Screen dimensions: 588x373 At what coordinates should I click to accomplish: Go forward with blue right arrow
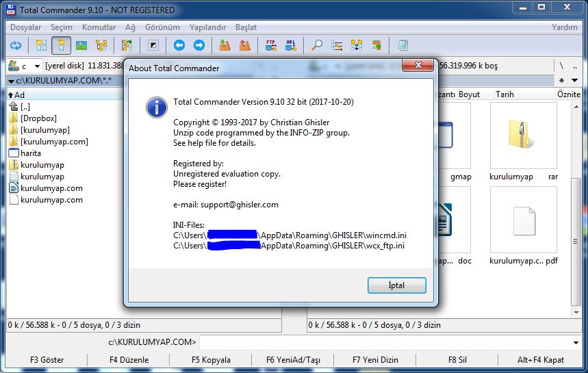(x=199, y=46)
